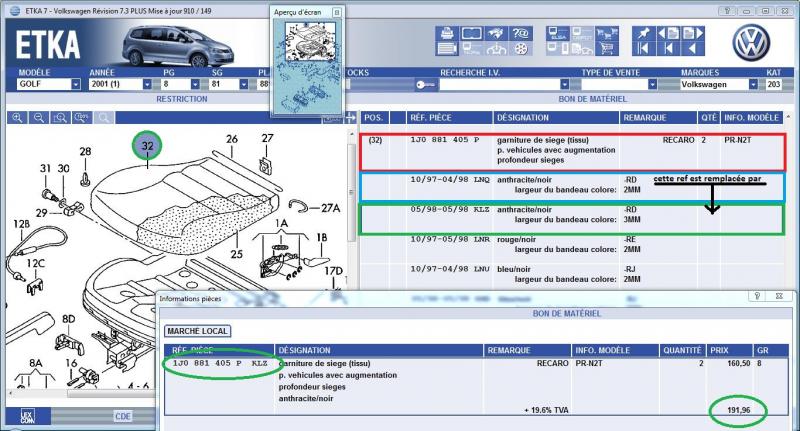Screen dimensions: 800x431
Task: Click the multiple shopping carts icon
Action: tap(607, 34)
